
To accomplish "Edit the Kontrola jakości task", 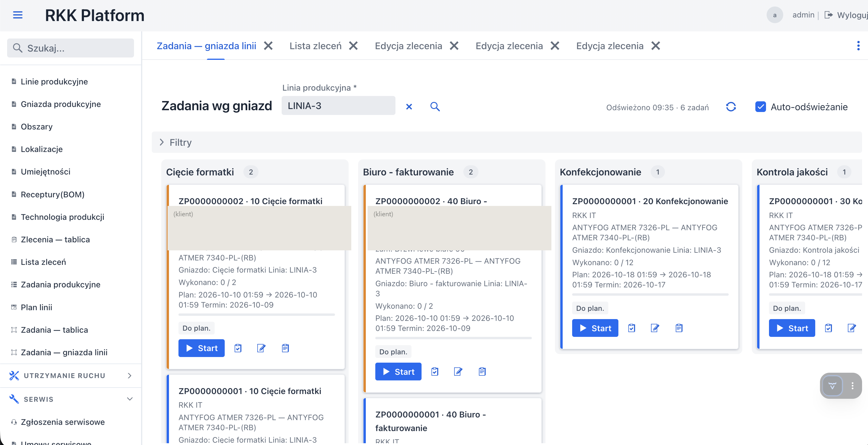I will click(x=851, y=328).
